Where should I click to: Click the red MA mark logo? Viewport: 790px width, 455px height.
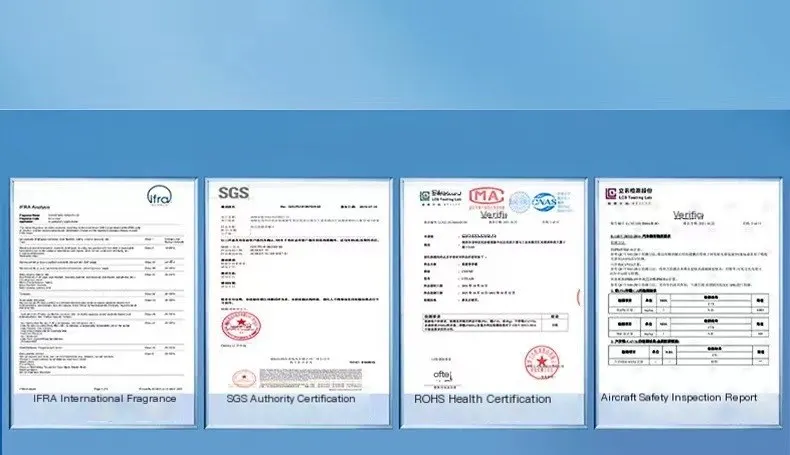tap(486, 198)
